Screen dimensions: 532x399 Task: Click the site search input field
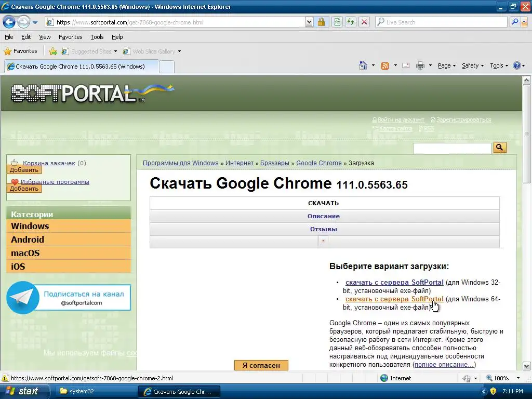(452, 148)
